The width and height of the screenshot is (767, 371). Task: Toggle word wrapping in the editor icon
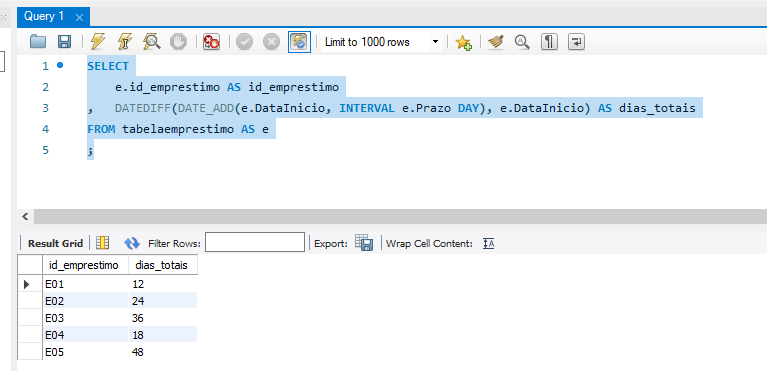577,42
